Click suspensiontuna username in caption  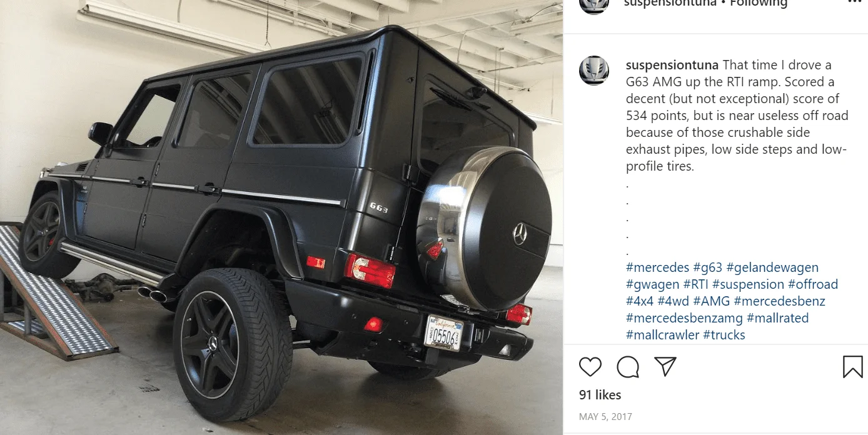coord(672,65)
